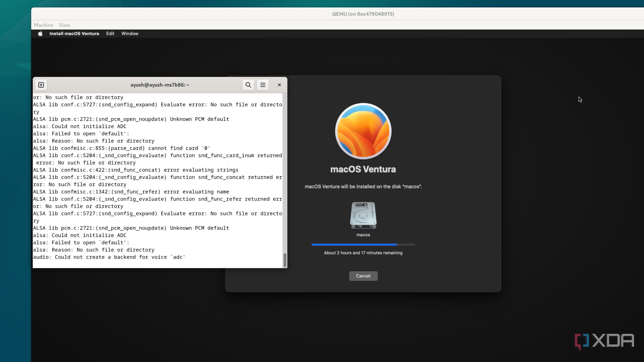Click the installation progress bar
Screen dimensions: 644x362
[x=363, y=244]
